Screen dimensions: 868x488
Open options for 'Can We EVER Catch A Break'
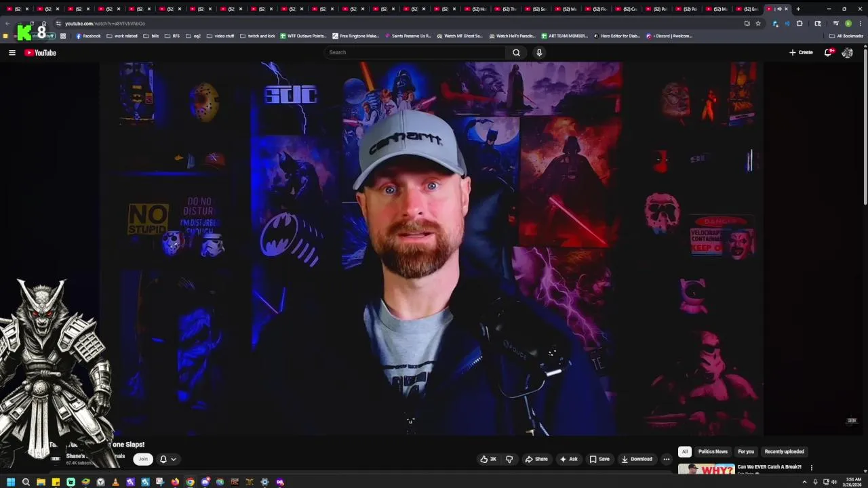811,468
